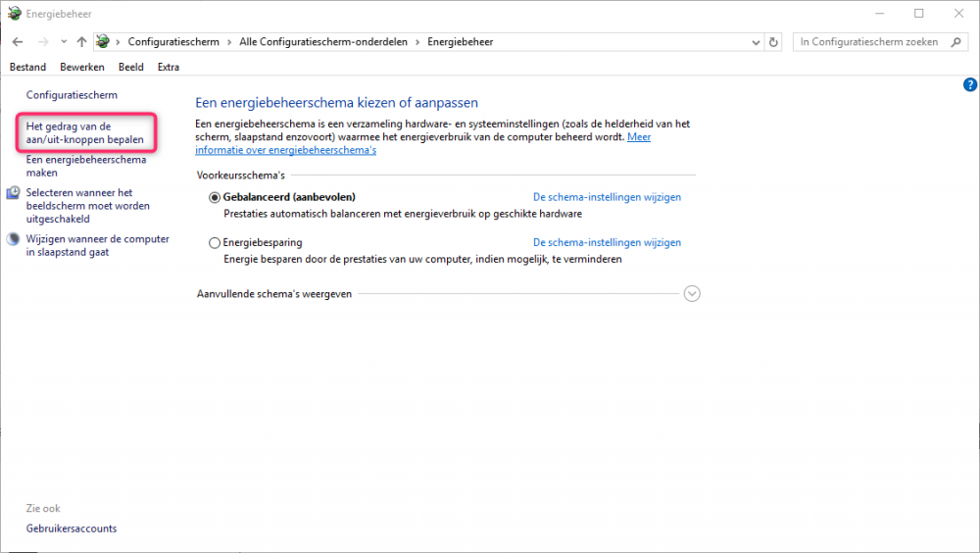
Task: Go up one level arrow
Action: 82,42
